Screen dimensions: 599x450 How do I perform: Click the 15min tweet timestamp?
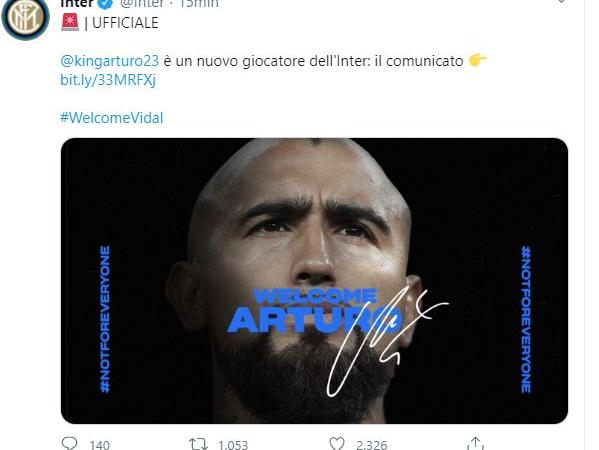(x=199, y=3)
